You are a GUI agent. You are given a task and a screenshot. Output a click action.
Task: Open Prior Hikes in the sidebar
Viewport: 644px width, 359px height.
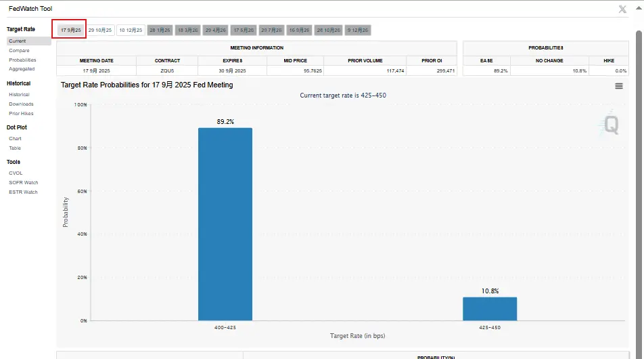click(x=22, y=114)
